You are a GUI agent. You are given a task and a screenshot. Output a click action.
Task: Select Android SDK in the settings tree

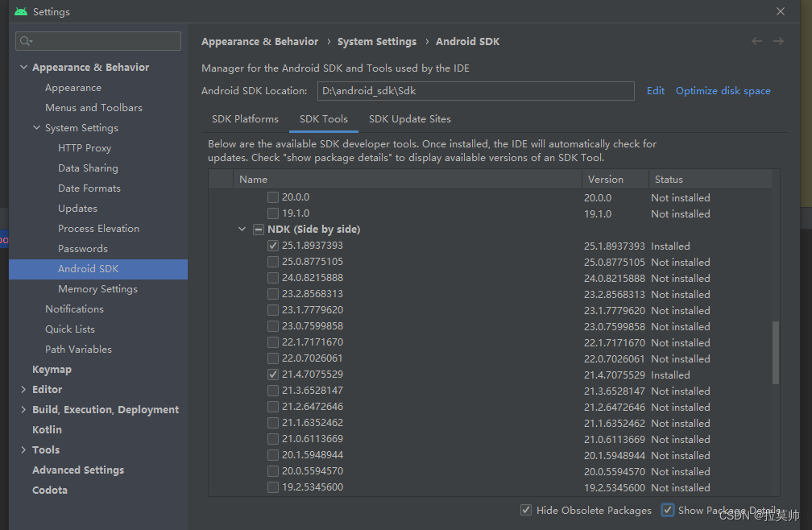coord(98,269)
